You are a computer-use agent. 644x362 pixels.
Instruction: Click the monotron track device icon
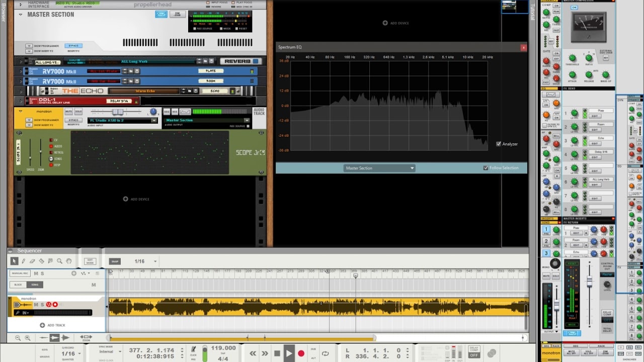click(23, 305)
